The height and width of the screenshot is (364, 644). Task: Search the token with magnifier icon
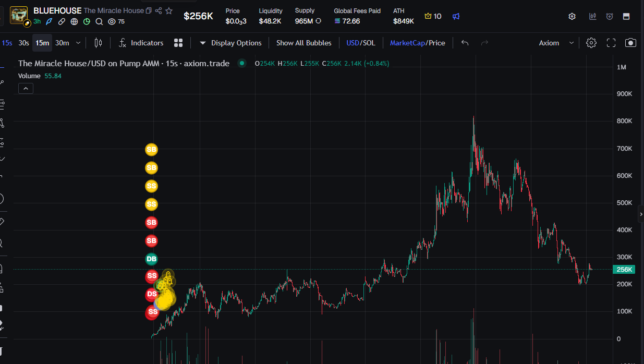coord(99,21)
